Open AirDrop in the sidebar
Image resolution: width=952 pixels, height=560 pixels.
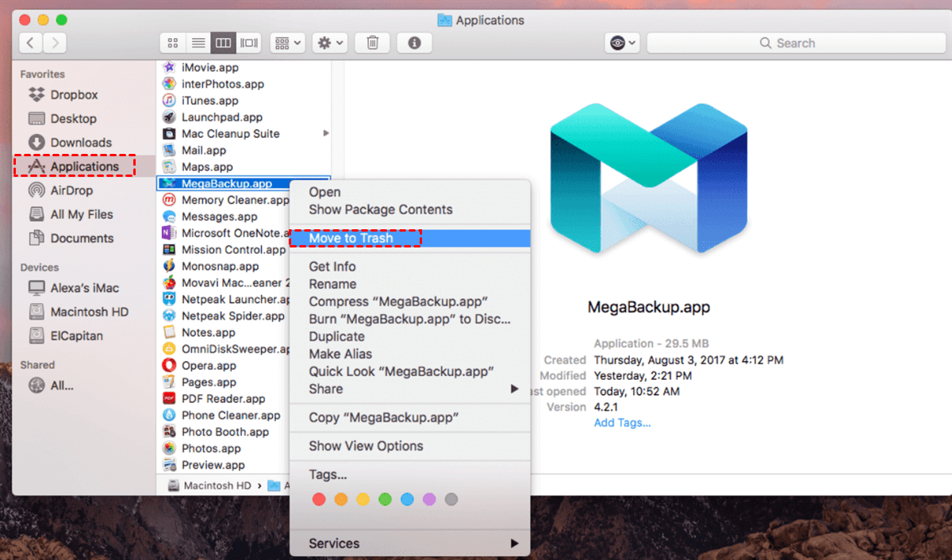(x=71, y=190)
